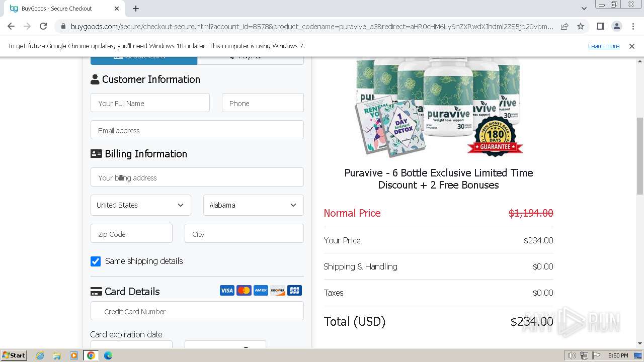Click the network tray icon
644x362 pixels.
(584, 355)
